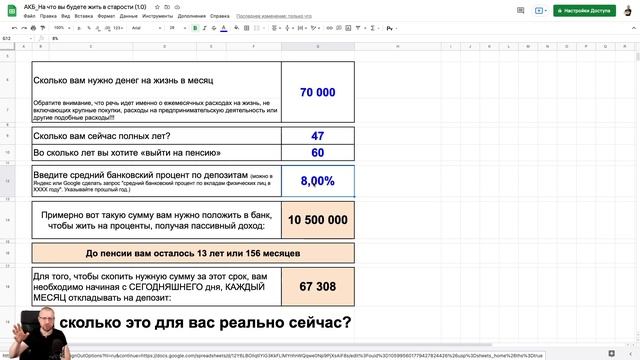The height and width of the screenshot is (360, 640).
Task: Open the horizontal align dropdown
Action: 276,28
